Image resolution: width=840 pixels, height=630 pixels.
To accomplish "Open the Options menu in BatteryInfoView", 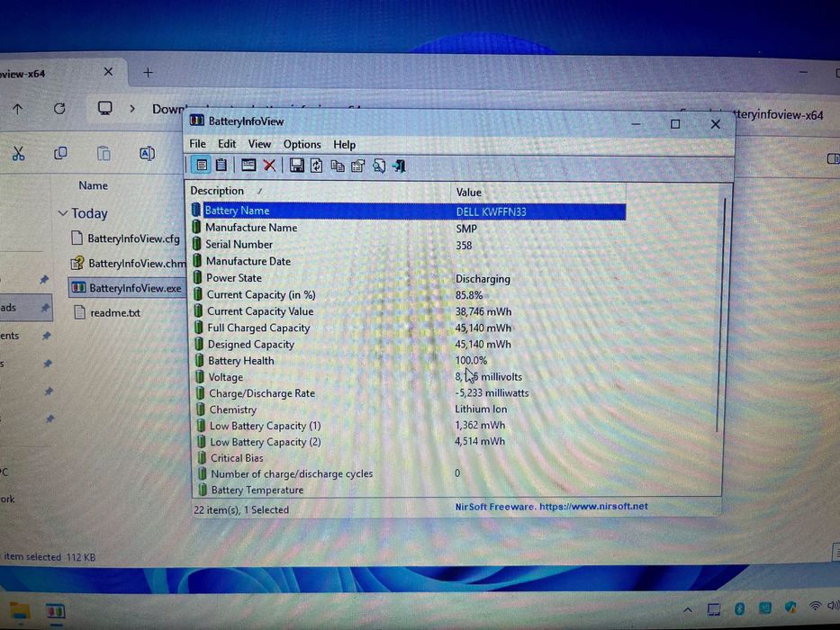I will coord(303,145).
